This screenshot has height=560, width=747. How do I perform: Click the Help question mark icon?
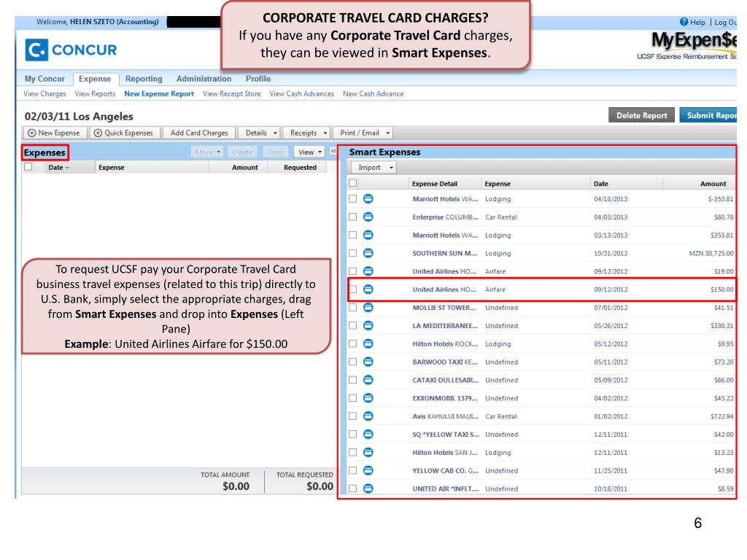684,22
